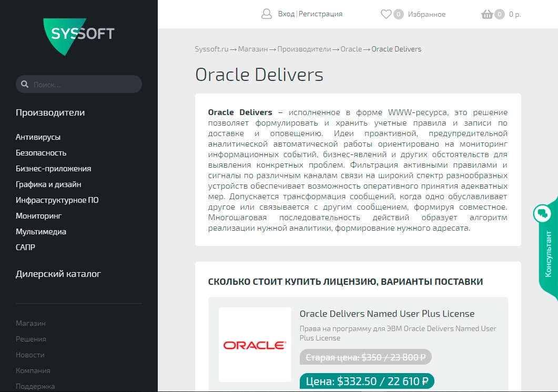This screenshot has width=558, height=392.
Task: Go to Oracle in the breadcrumb
Action: (x=351, y=49)
